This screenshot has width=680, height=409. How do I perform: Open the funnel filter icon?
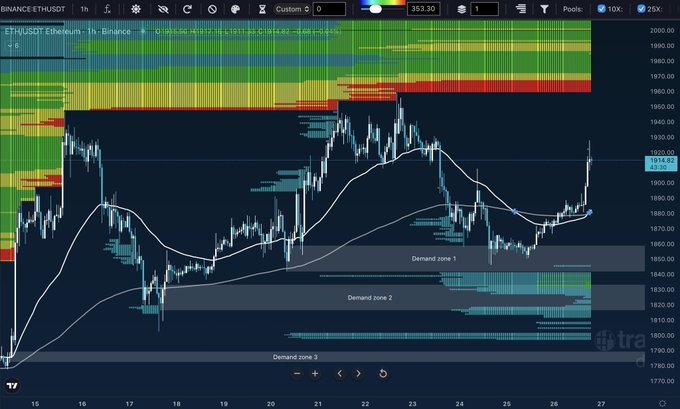point(544,9)
